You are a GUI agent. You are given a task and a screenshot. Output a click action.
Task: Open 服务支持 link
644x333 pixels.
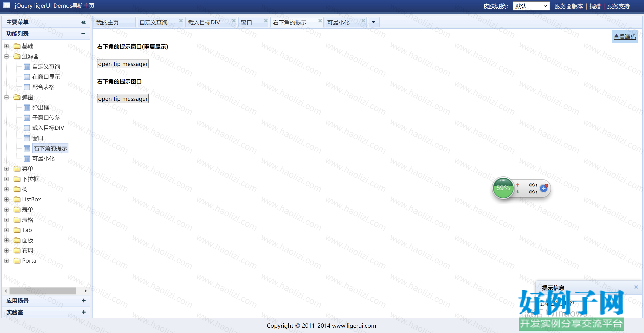618,6
